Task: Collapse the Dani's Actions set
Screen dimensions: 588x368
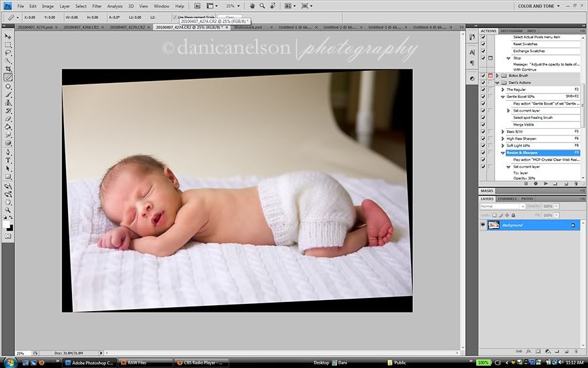Action: click(x=497, y=82)
